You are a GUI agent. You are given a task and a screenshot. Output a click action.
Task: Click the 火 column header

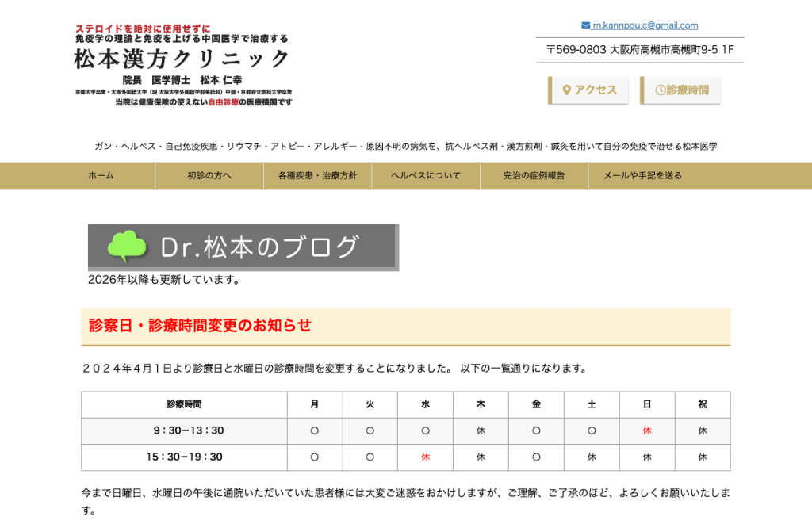click(370, 404)
